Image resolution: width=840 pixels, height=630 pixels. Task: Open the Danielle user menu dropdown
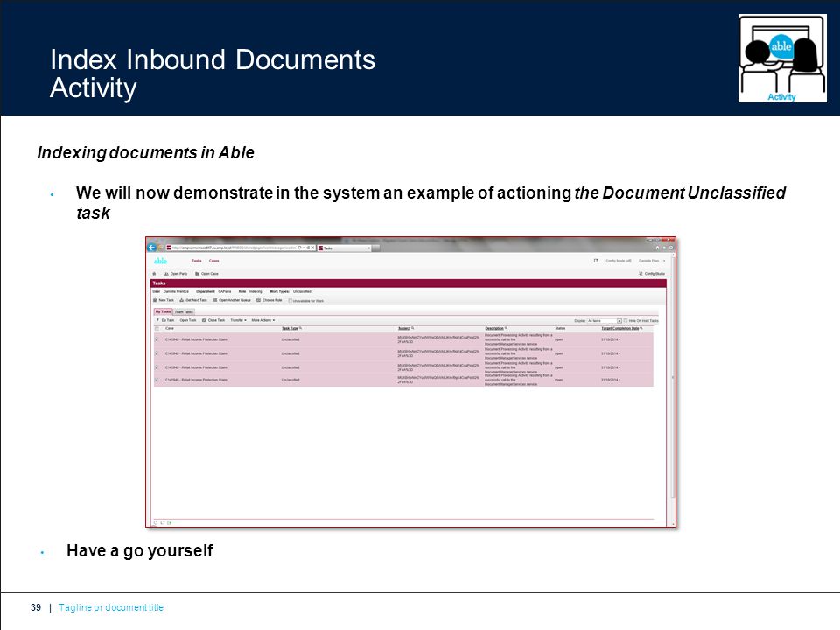pos(652,261)
